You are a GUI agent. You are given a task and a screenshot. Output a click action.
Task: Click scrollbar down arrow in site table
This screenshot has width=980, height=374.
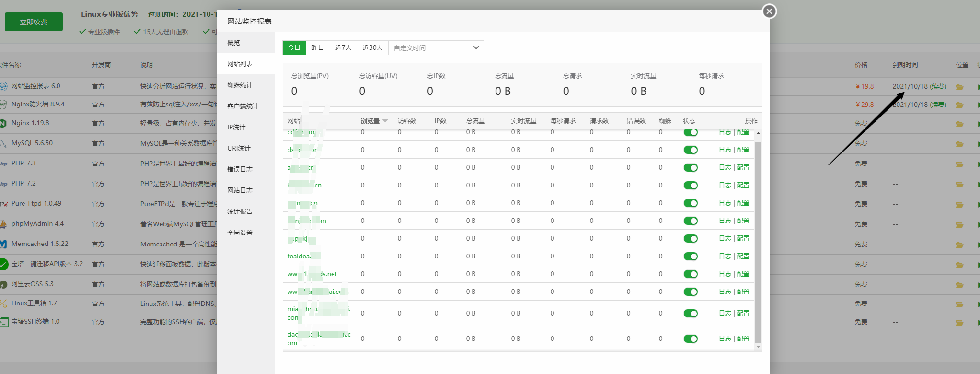pyautogui.click(x=758, y=347)
